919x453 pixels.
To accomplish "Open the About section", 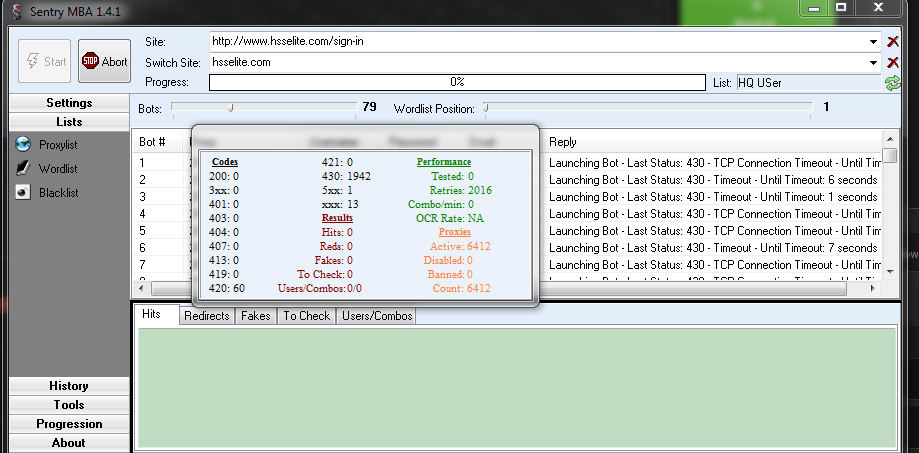I will pyautogui.click(x=69, y=442).
